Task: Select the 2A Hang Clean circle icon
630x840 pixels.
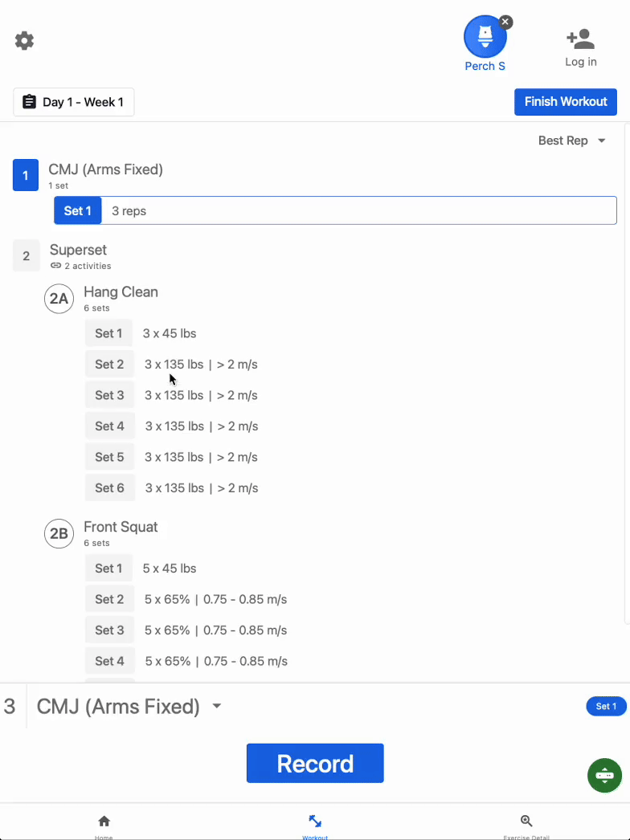Action: coord(59,299)
